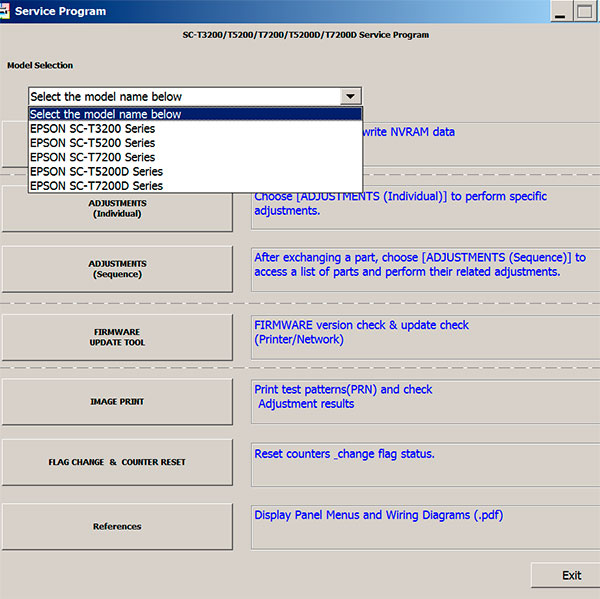
Task: Click 'Choose [ADJUSTMENTS (Individual)]' description text
Action: (x=400, y=203)
